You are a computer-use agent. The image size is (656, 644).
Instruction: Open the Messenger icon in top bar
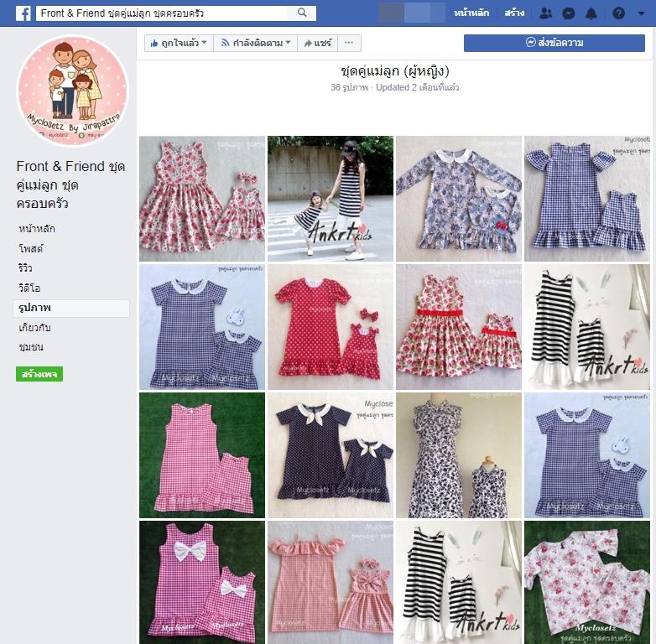pyautogui.click(x=569, y=13)
